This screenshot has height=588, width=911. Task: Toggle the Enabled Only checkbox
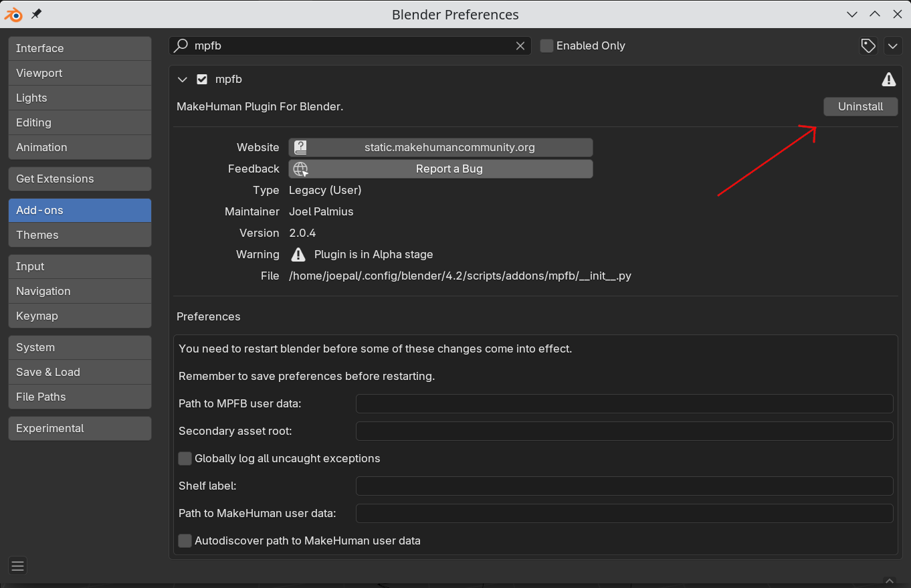point(546,45)
